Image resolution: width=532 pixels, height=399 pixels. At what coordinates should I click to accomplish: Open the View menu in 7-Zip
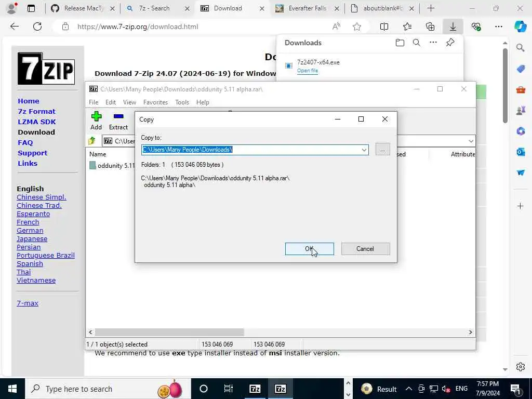click(x=129, y=102)
